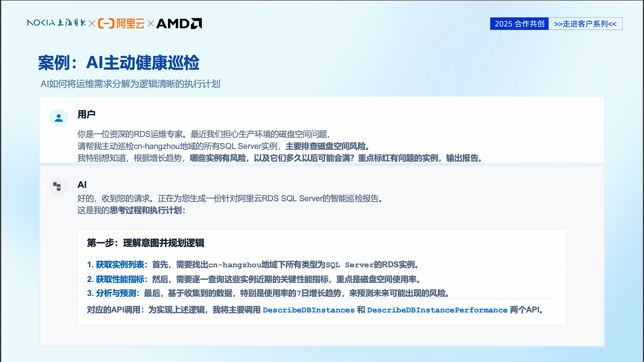Click the DescribeDBInstancePerformance API name

[437, 310]
